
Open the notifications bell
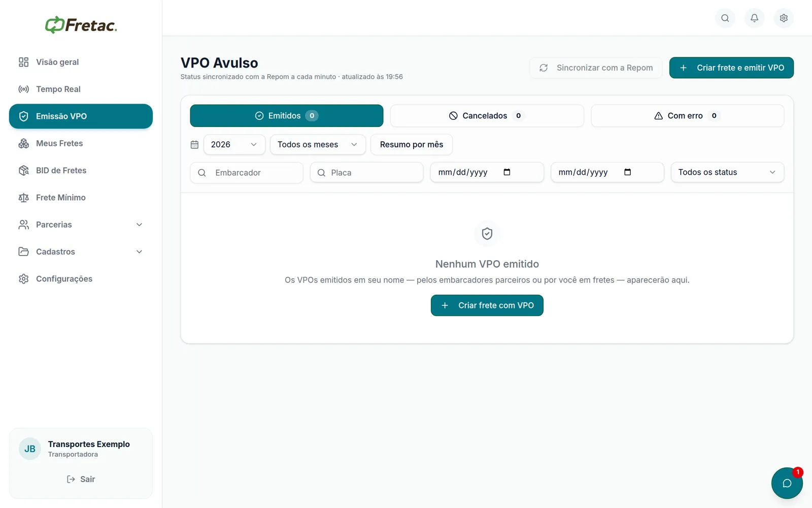[x=755, y=18]
